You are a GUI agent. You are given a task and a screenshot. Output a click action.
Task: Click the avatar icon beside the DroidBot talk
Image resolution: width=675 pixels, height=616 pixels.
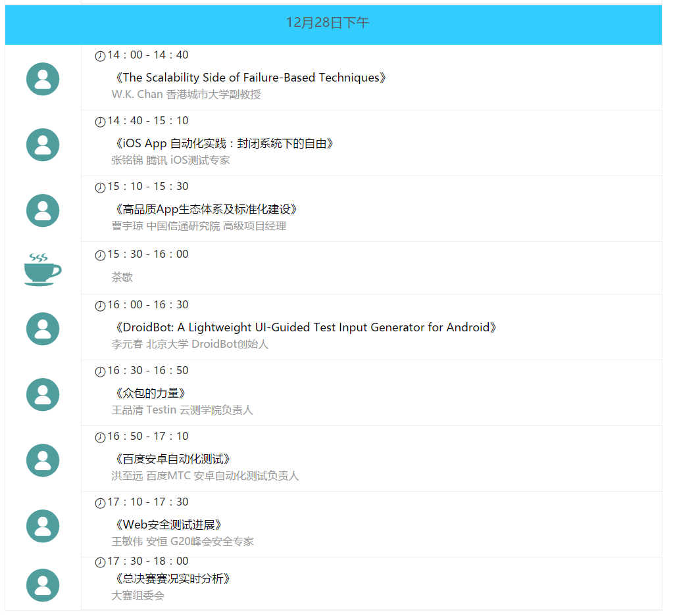[x=43, y=329]
